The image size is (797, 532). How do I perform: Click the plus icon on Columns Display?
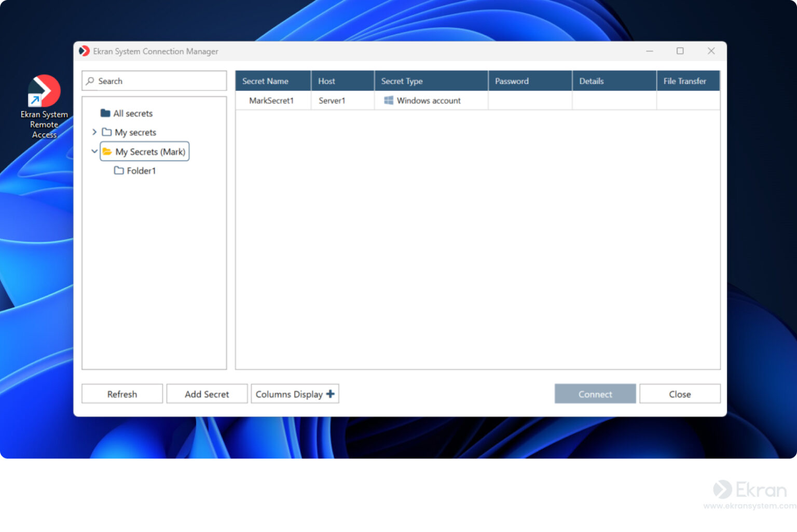[x=331, y=394]
